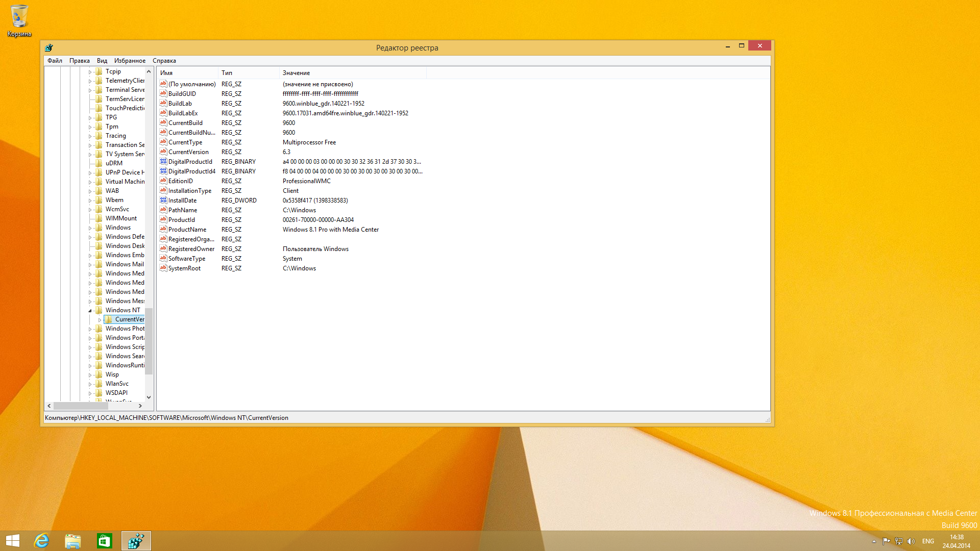Click tree scroll-left arrow

[x=49, y=406]
